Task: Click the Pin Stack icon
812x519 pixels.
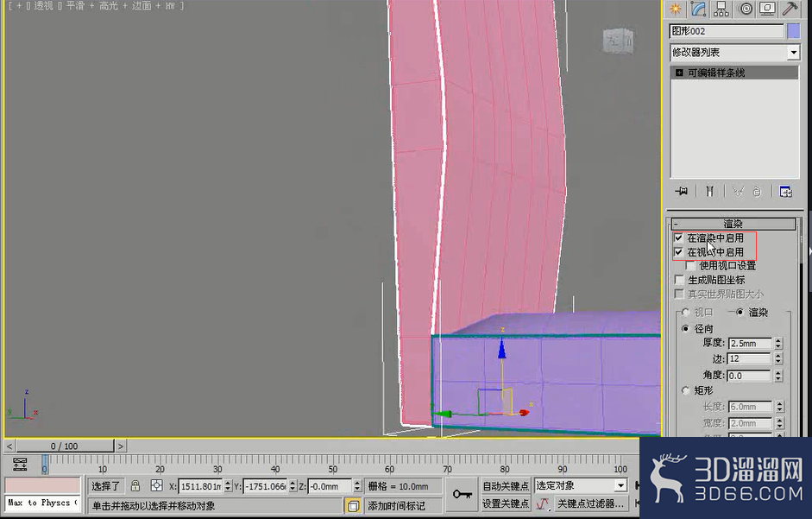Action: pyautogui.click(x=681, y=192)
